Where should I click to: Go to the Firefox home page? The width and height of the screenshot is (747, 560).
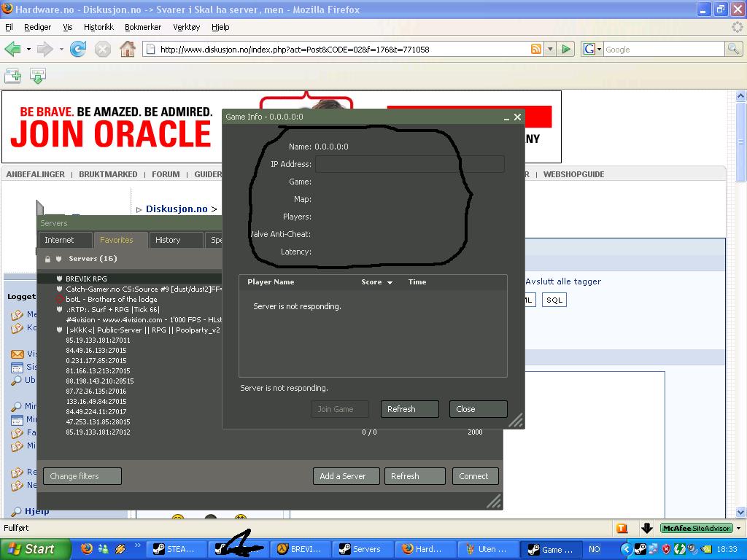127,49
